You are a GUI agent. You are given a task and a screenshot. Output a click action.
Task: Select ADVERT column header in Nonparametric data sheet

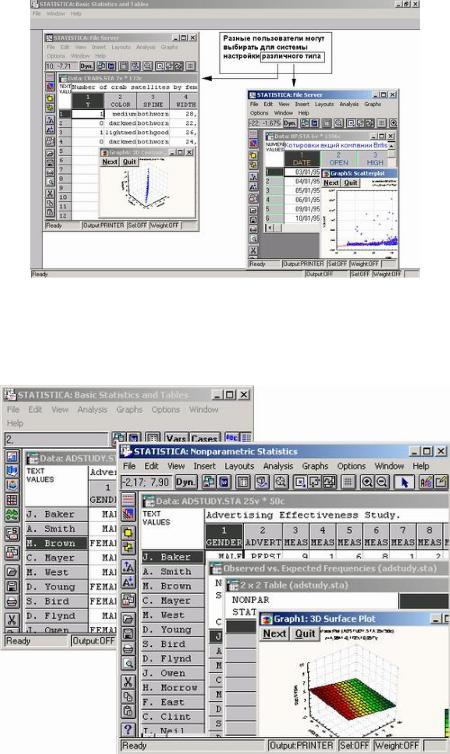(x=262, y=536)
